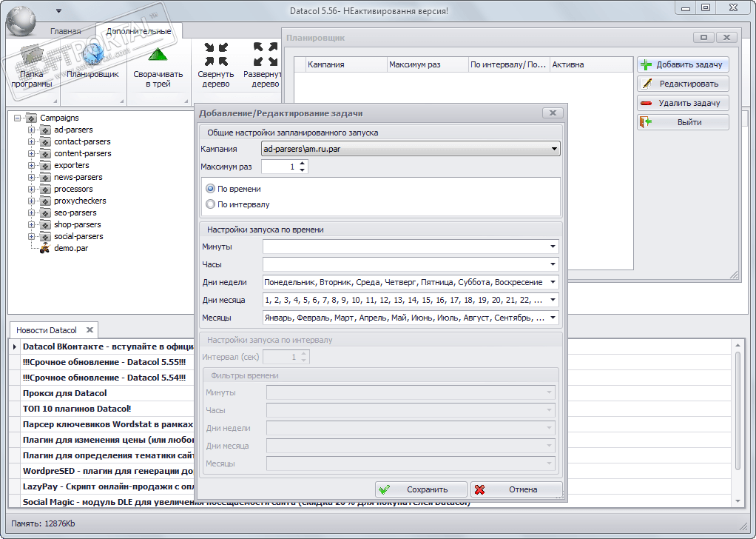Expand the social-parsers tree node
756x539 pixels.
pos(31,236)
